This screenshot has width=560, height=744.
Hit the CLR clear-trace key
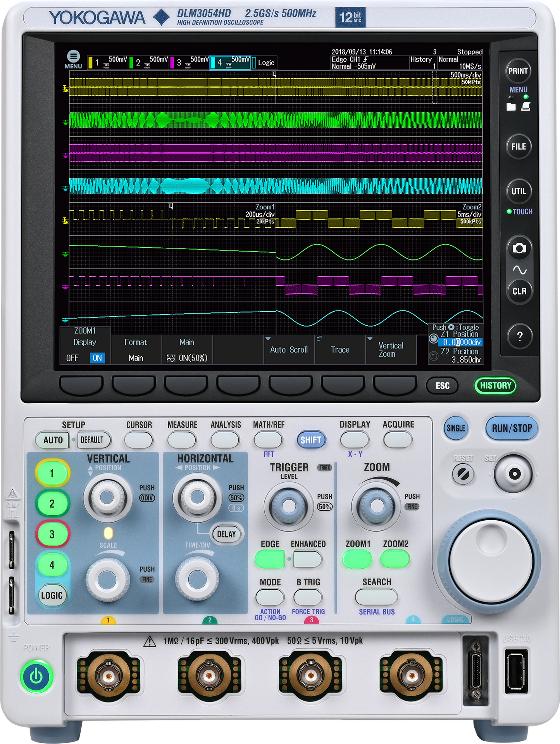(519, 291)
